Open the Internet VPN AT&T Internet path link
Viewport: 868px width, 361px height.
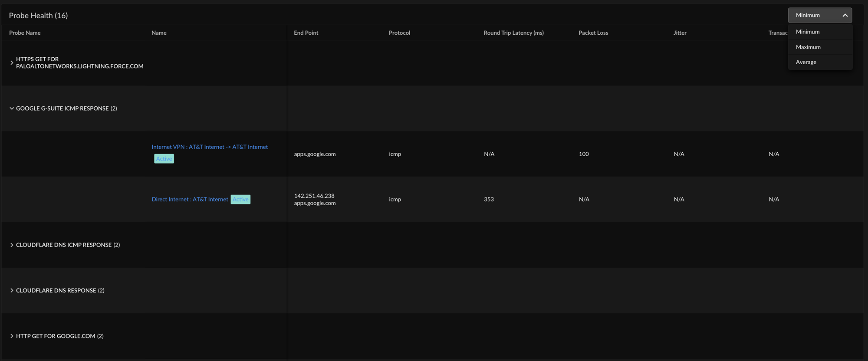click(x=210, y=147)
